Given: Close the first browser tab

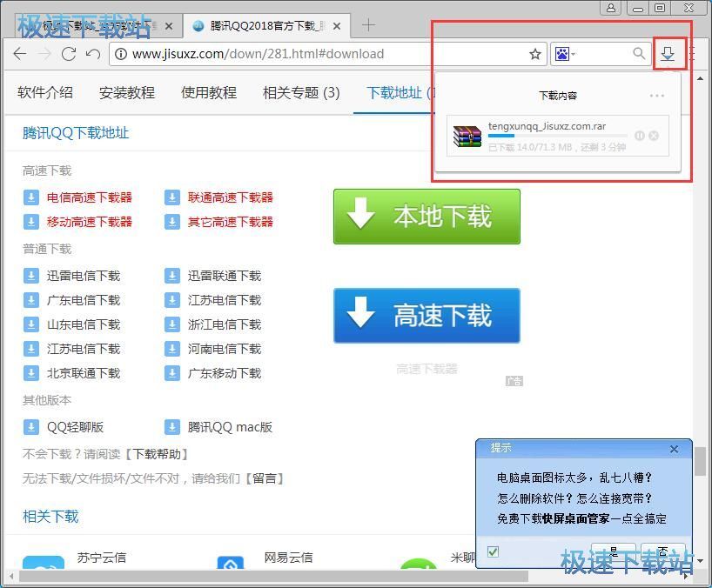Looking at the screenshot, I should pyautogui.click(x=169, y=26).
